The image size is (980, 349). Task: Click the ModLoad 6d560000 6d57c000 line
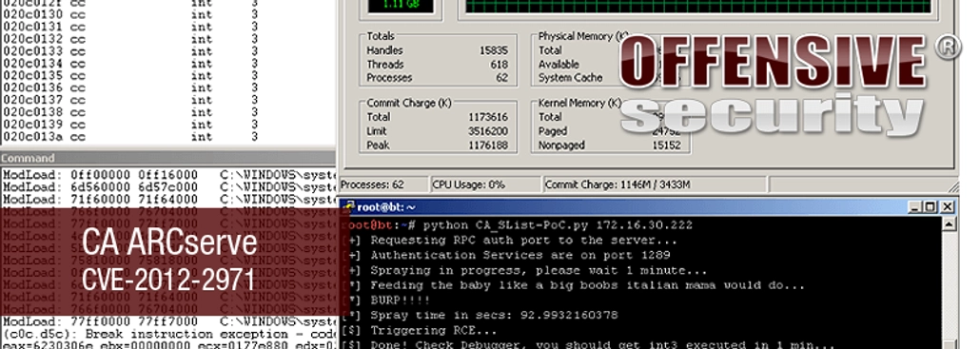[169, 187]
